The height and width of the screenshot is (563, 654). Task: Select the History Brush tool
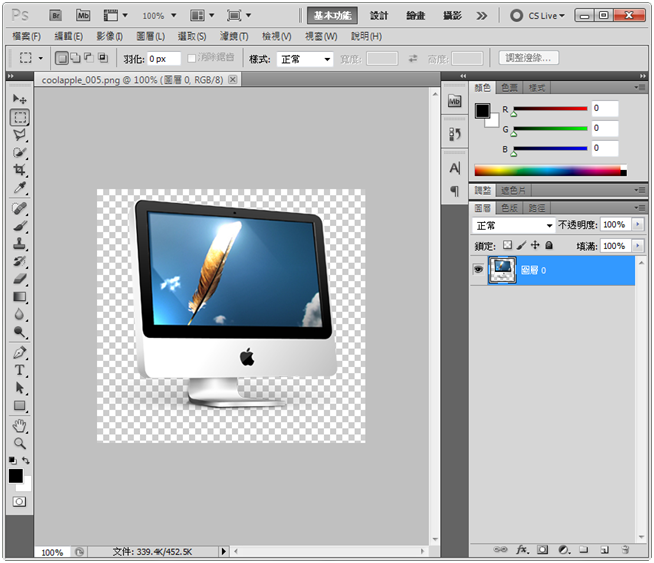tap(19, 261)
